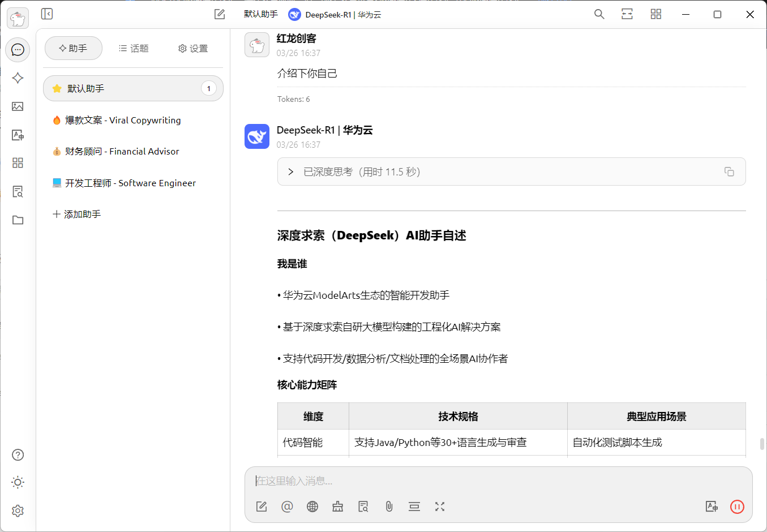Open the help question mark icon

click(18, 454)
